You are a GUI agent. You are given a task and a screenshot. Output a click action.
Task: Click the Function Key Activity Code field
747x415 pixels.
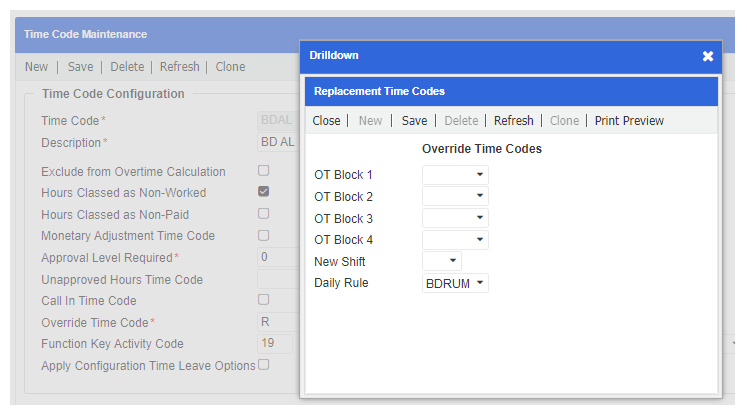275,344
